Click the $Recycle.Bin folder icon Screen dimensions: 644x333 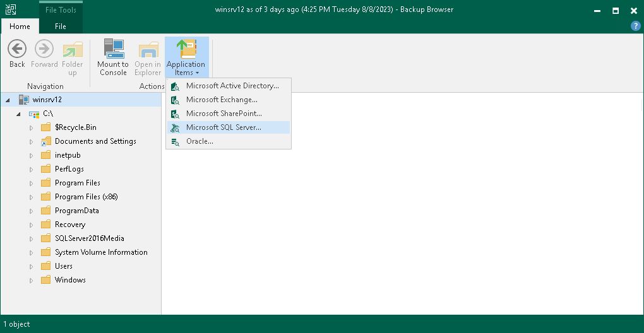(x=46, y=127)
